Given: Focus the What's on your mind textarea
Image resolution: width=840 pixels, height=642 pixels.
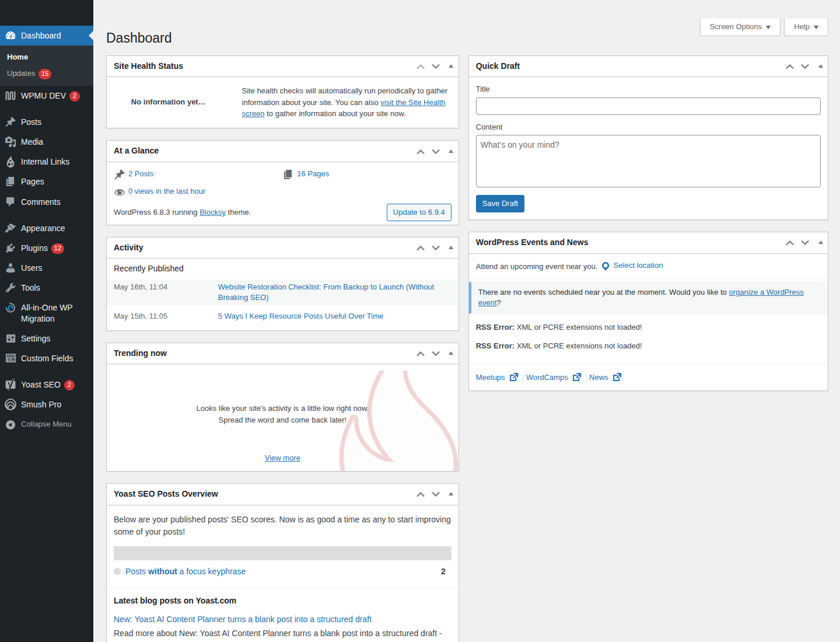Looking at the screenshot, I should click(648, 161).
